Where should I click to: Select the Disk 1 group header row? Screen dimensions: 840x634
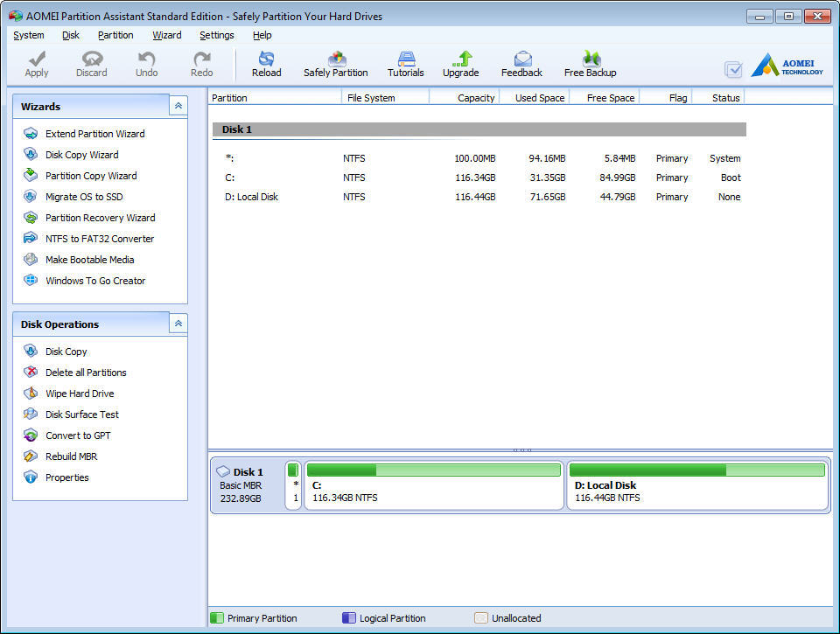(479, 129)
